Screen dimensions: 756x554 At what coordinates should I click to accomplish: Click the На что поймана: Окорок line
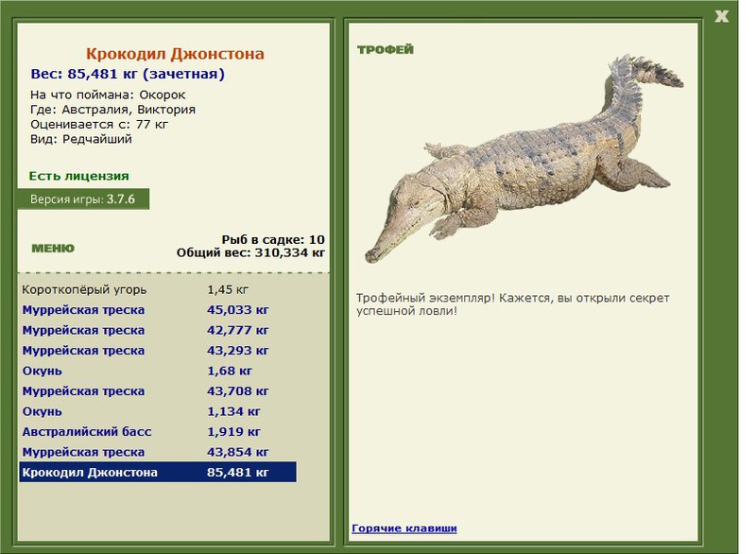coord(108,95)
